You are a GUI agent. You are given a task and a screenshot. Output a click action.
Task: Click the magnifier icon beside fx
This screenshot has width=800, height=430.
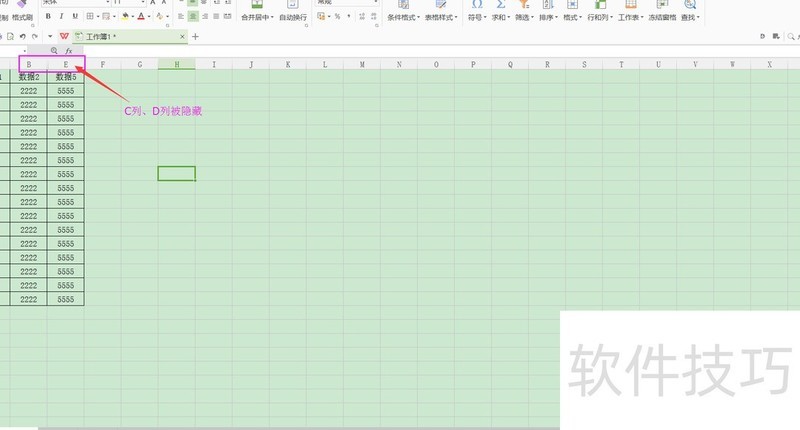click(54, 50)
